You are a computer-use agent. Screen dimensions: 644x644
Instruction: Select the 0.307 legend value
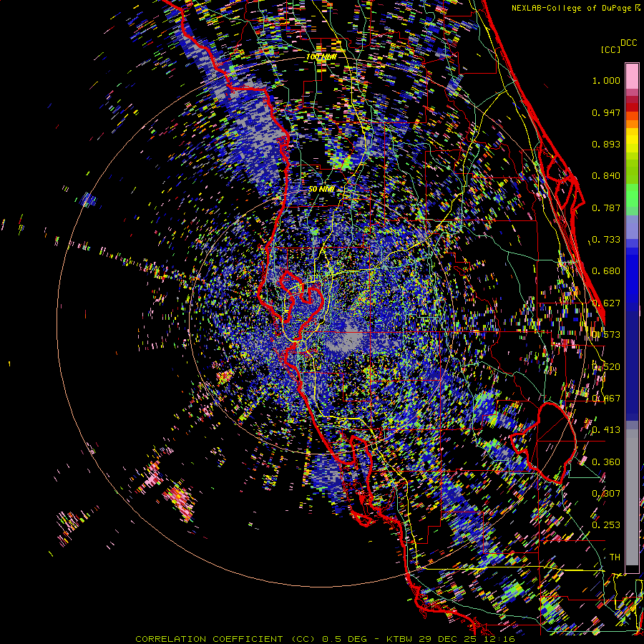tap(606, 494)
